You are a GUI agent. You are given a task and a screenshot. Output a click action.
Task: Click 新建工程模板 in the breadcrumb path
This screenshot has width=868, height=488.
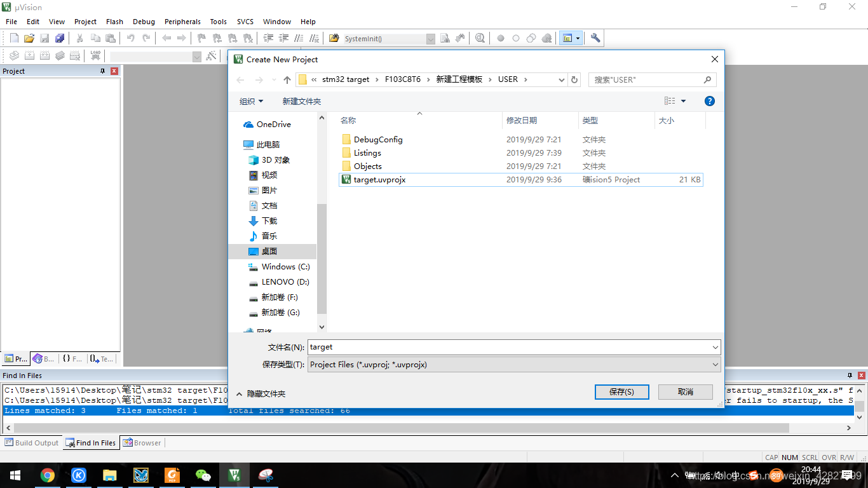[459, 79]
